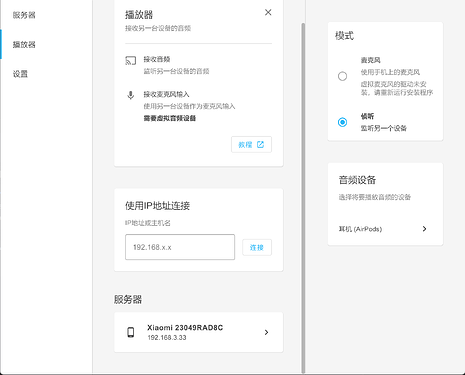465x375 pixels.
Task: Select the 麦克风 mode radio button
Action: [342, 76]
